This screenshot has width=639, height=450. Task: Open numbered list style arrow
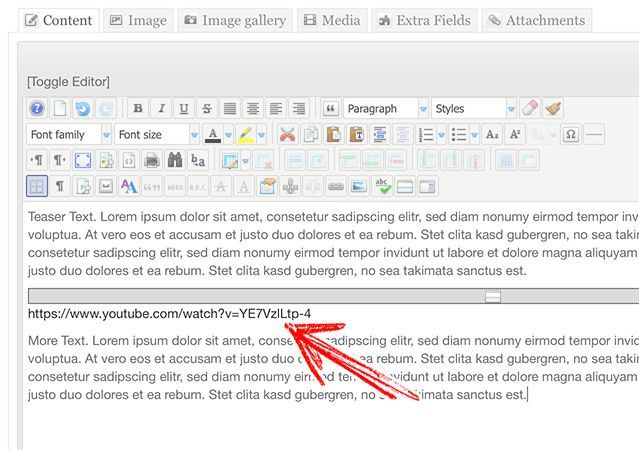point(441,135)
